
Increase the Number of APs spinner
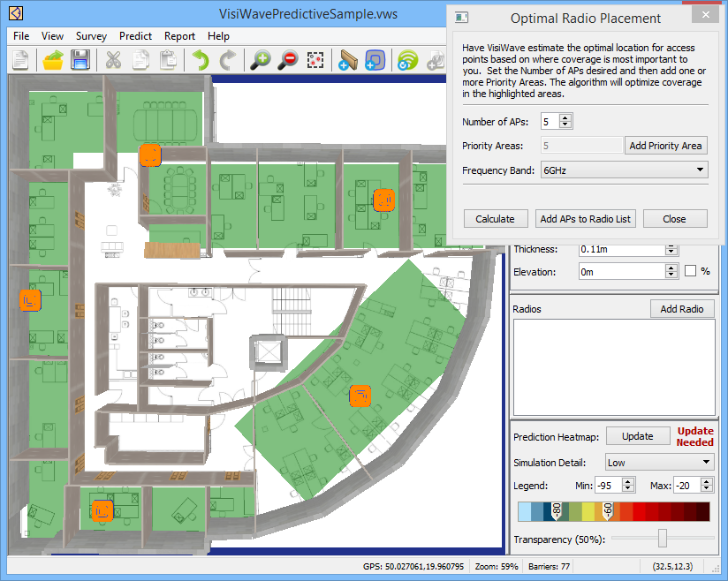click(566, 118)
